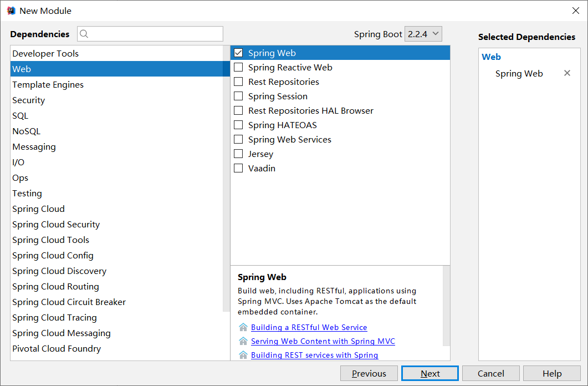
Task: Check Rest Repositories HAL Browser
Action: click(238, 111)
